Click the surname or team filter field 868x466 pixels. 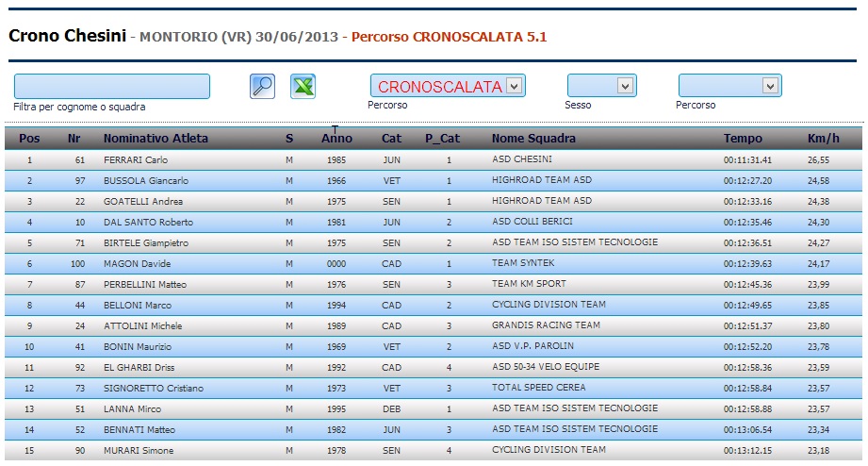point(112,87)
